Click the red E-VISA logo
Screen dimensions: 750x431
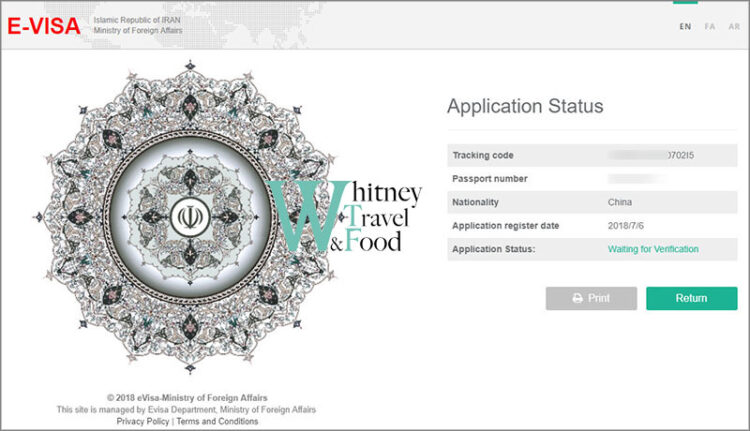44,26
